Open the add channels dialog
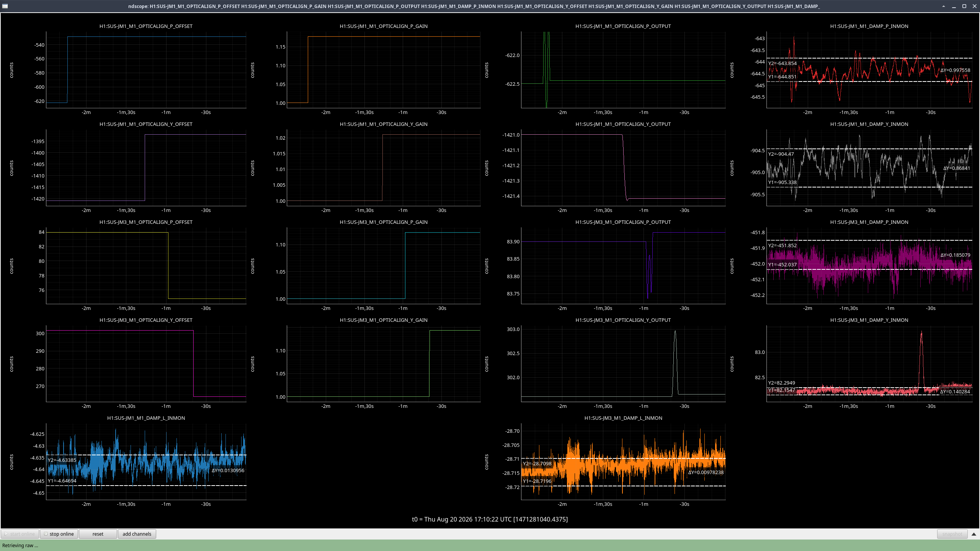This screenshot has height=551, width=980. (x=137, y=534)
